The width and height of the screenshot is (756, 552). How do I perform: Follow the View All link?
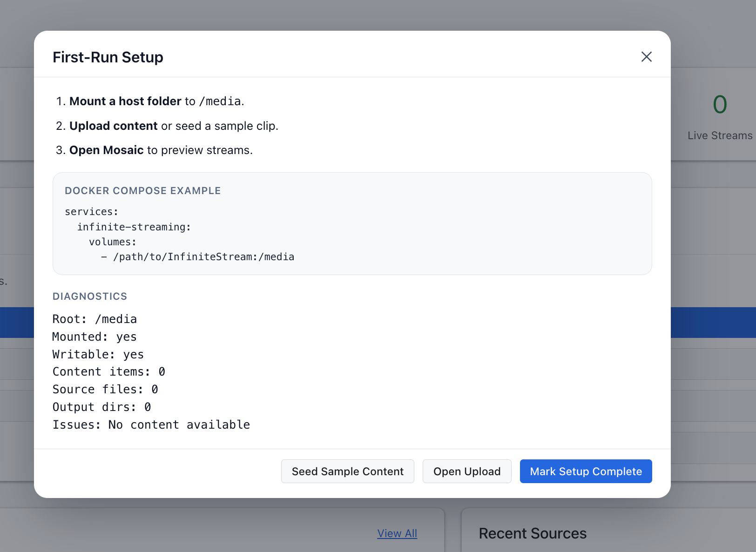(x=397, y=533)
